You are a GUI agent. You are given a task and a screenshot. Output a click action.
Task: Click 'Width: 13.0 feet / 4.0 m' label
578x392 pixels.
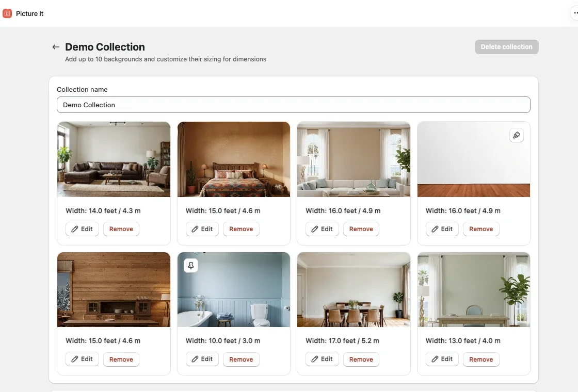coord(463,341)
